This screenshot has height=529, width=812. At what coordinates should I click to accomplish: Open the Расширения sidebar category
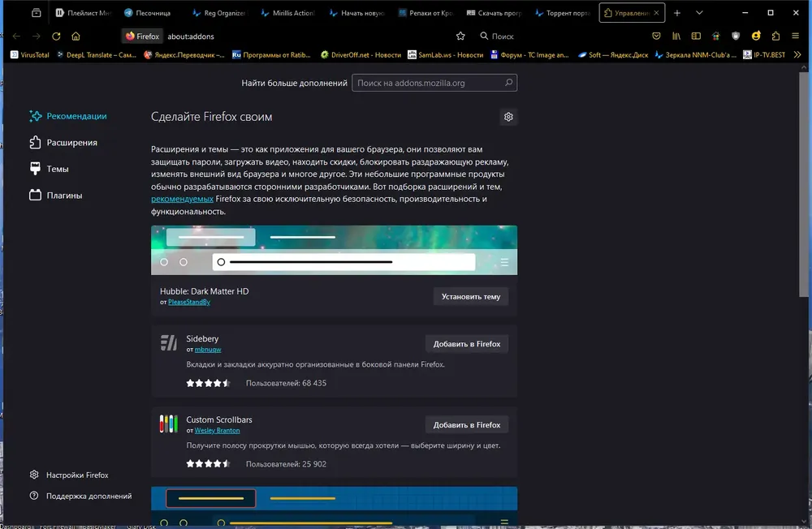coord(63,142)
